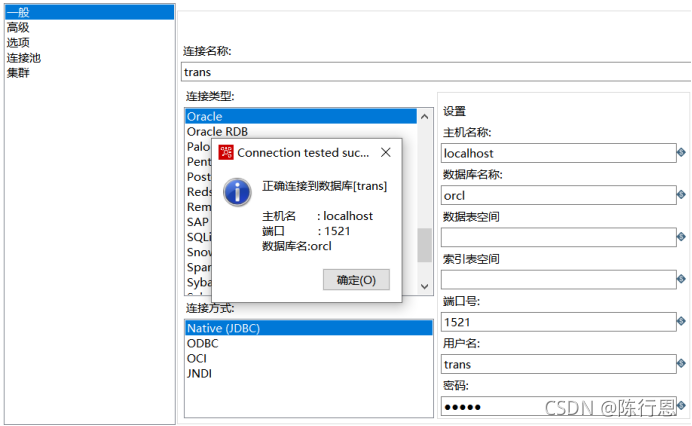Click the 主机名称 field with localhost
The width and height of the screenshot is (692, 426).
pos(558,153)
